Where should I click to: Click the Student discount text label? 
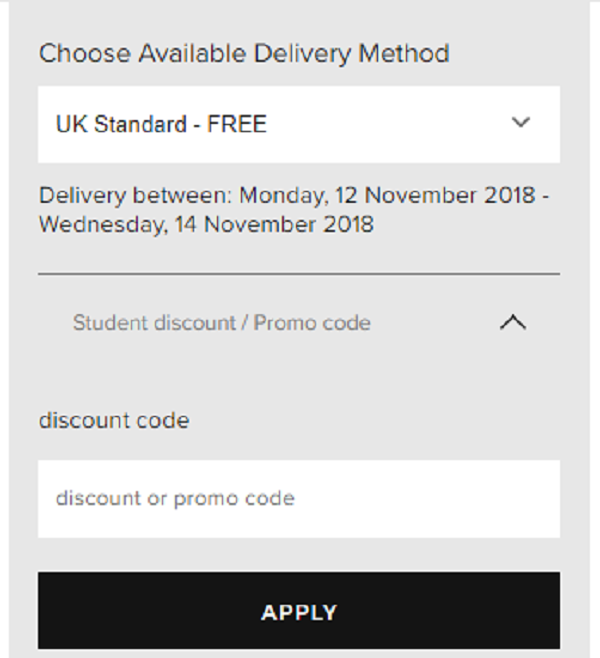coord(154,323)
